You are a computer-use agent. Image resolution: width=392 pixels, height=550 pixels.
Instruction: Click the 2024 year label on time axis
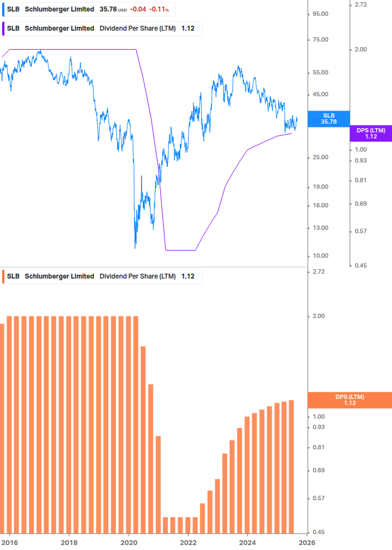click(x=247, y=543)
